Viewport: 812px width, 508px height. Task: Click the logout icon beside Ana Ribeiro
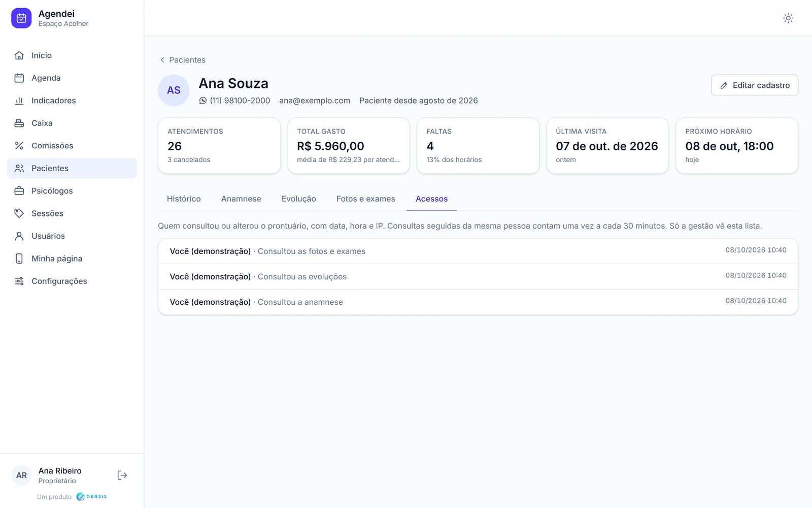coord(122,475)
